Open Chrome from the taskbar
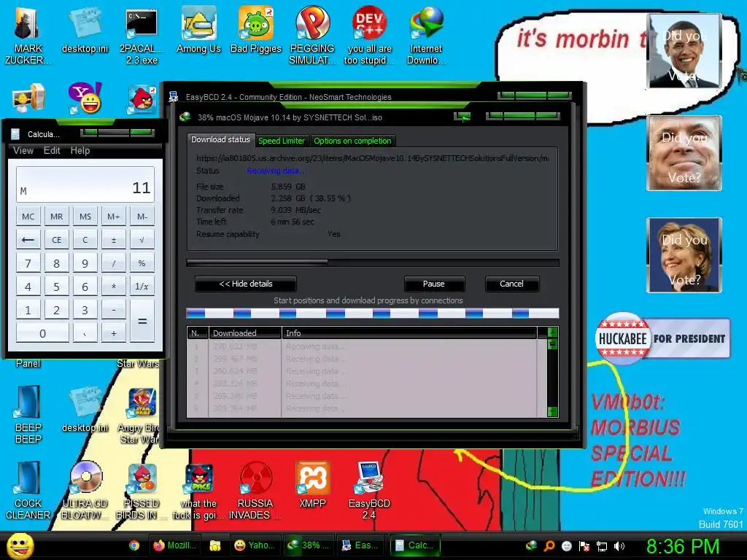Screen dimensions: 747x560 coord(134,545)
